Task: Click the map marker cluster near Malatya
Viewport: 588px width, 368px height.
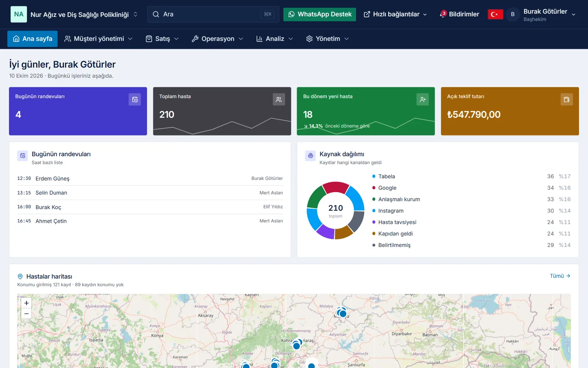Action: pyautogui.click(x=341, y=313)
